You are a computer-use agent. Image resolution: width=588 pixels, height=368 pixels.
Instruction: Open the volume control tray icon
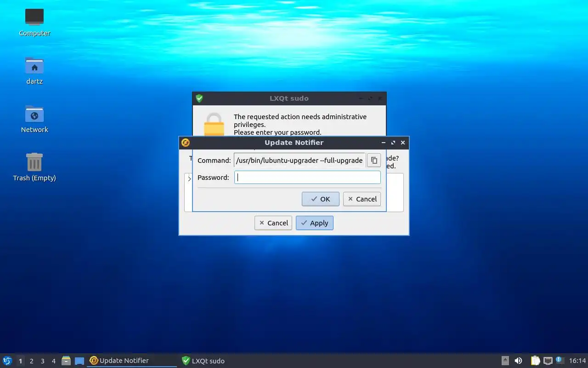[518, 361]
